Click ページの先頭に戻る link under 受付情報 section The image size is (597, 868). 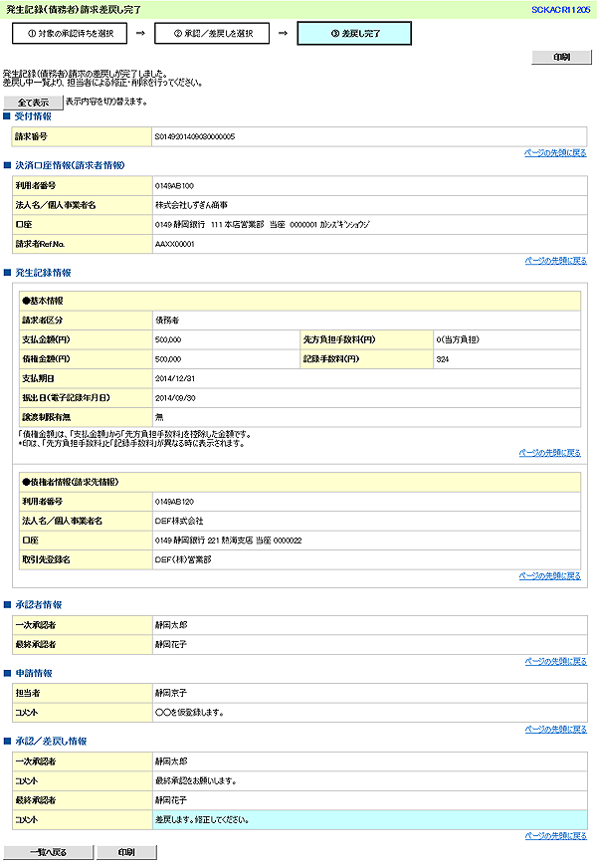tap(555, 152)
